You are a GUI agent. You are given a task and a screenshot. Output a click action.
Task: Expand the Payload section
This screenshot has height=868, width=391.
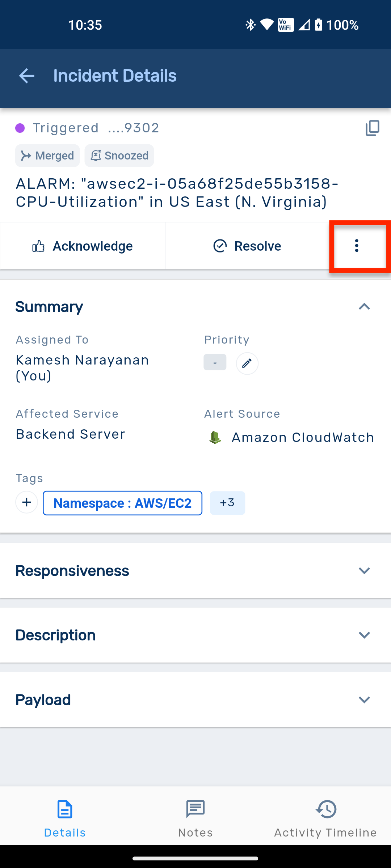(x=364, y=700)
